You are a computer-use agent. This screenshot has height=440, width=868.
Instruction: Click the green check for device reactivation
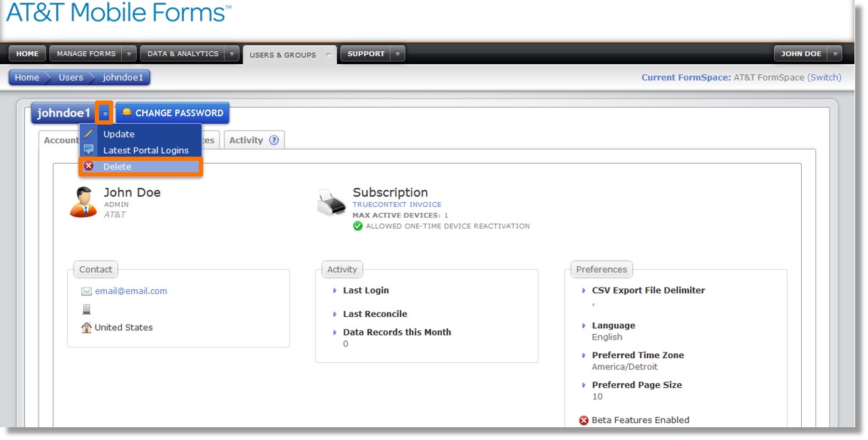tap(358, 226)
